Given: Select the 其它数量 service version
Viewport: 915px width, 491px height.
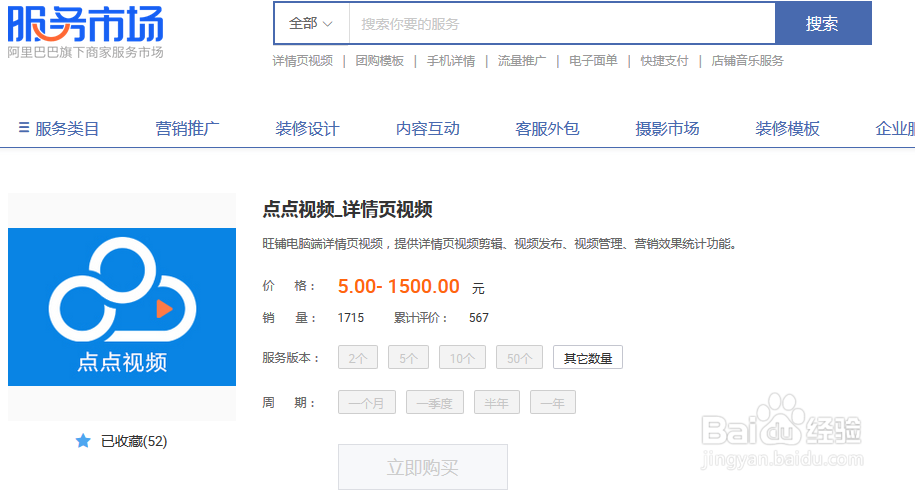Looking at the screenshot, I should (588, 358).
